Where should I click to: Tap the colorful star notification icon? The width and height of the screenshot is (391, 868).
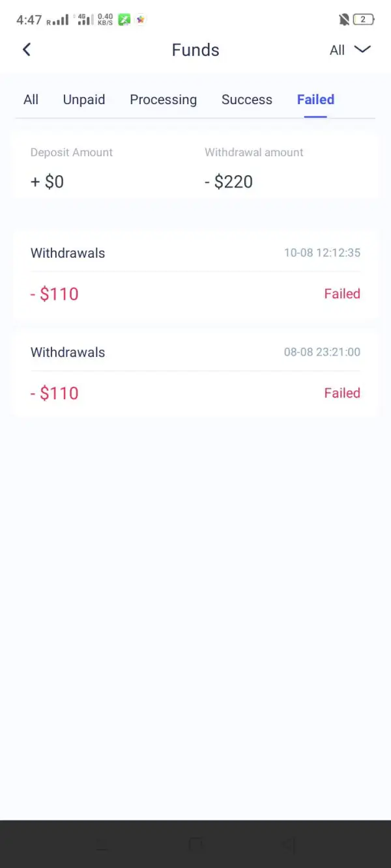click(141, 20)
